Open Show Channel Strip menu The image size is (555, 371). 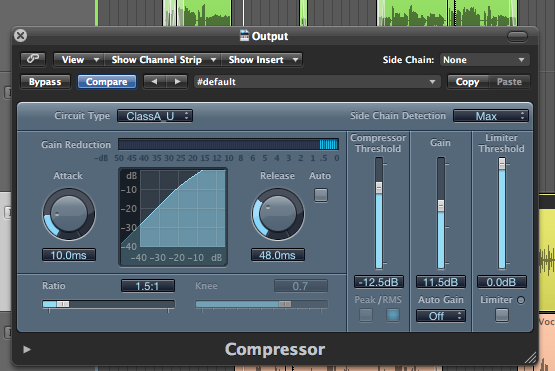pos(162,59)
